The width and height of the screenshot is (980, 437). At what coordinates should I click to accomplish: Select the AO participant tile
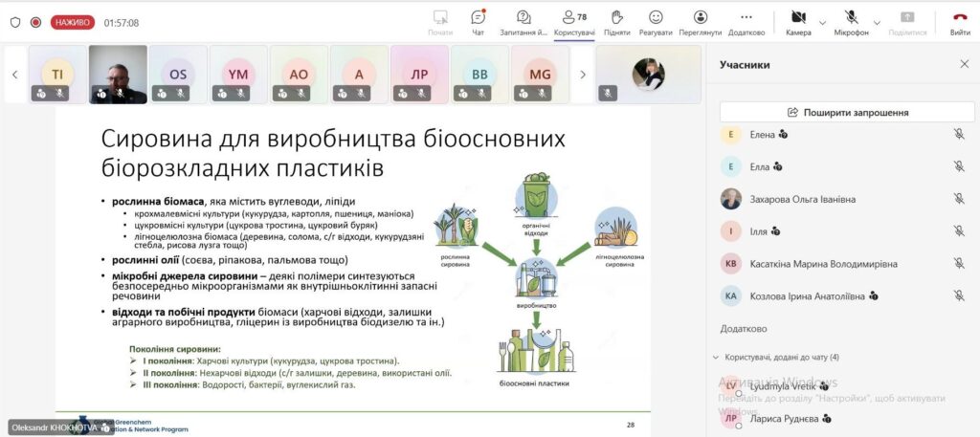coord(299,75)
